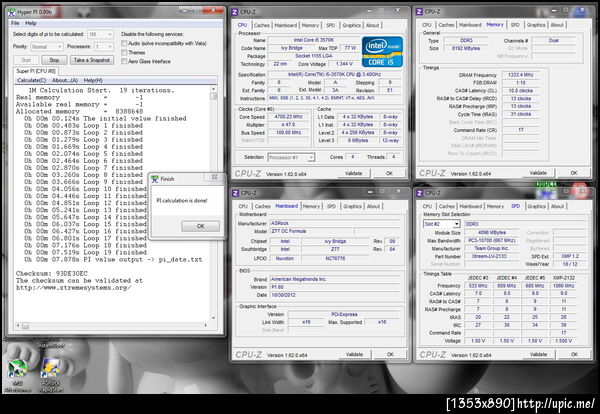Enable Audio incompatibility service checkbox

(x=124, y=43)
